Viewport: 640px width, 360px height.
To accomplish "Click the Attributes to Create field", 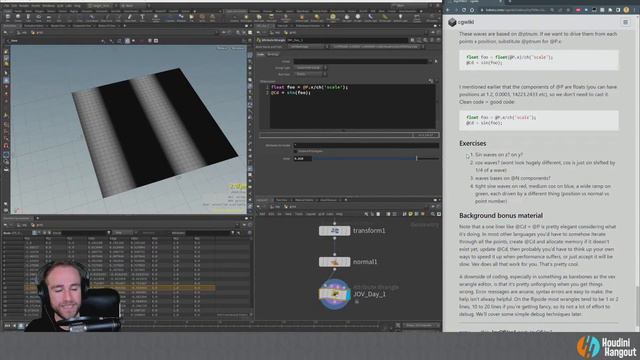I will (x=366, y=145).
